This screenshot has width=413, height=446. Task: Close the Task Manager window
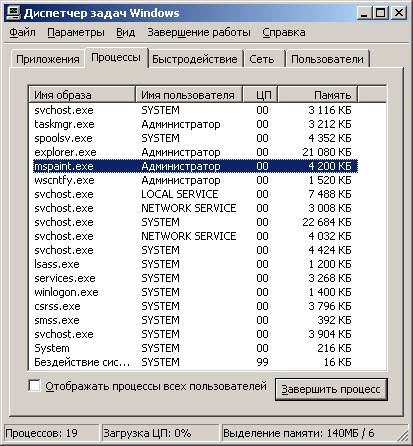(x=398, y=13)
